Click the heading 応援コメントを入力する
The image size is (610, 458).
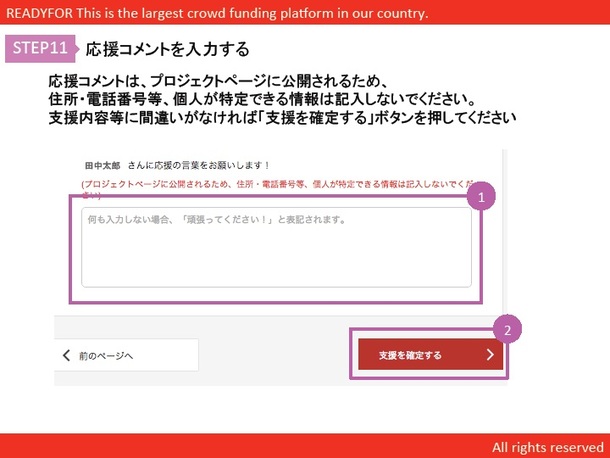167,49
